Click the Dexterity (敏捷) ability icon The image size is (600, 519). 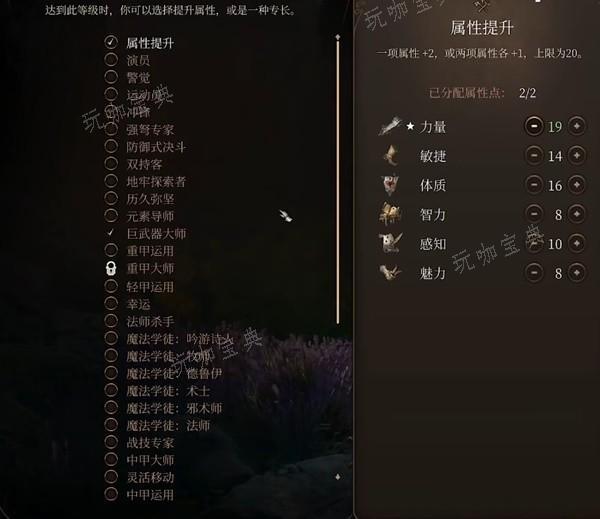point(391,155)
